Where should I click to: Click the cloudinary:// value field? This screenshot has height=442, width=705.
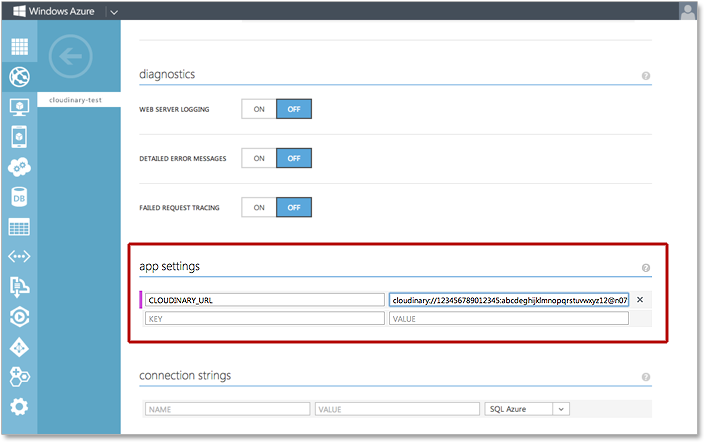[x=509, y=300]
